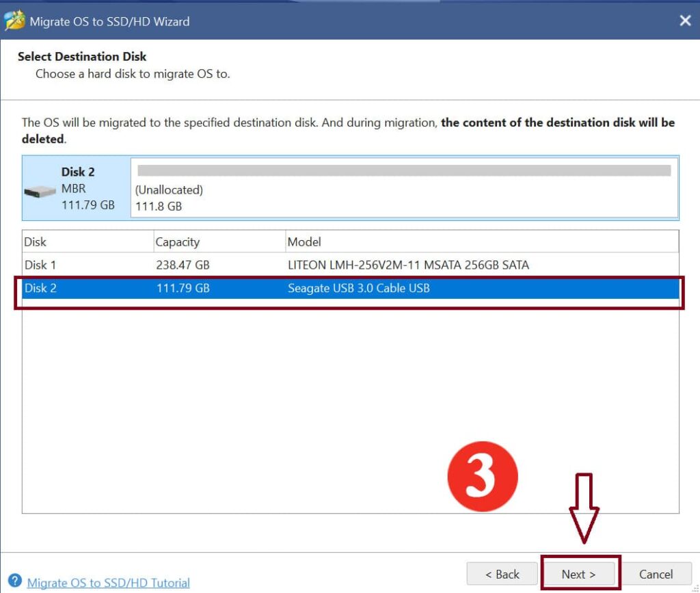Click the Disk 2 hard drive icon
The height and width of the screenshot is (593, 700).
tap(40, 192)
